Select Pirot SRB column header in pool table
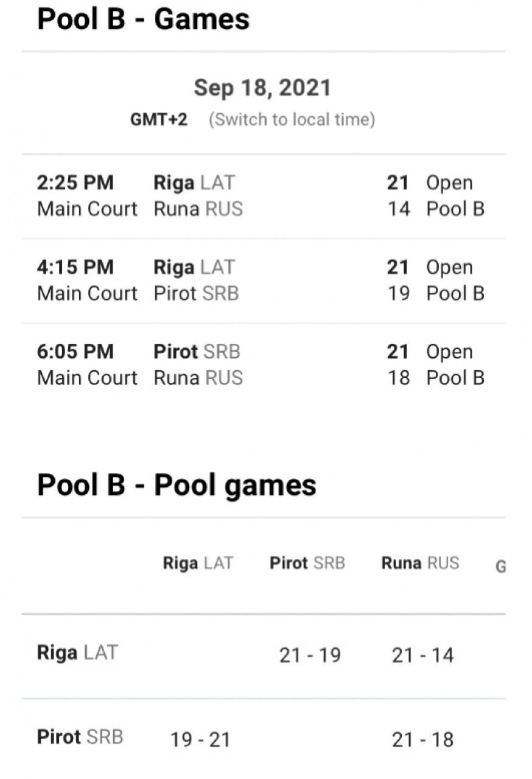 point(307,563)
